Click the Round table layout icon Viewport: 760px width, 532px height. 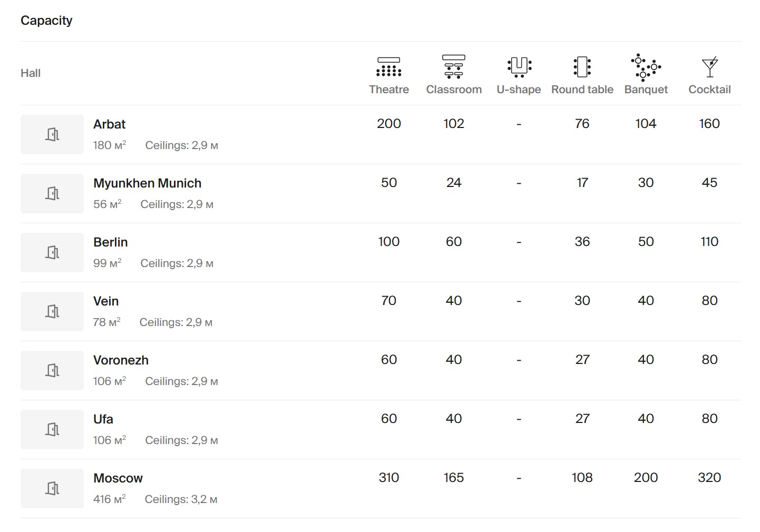(x=582, y=67)
